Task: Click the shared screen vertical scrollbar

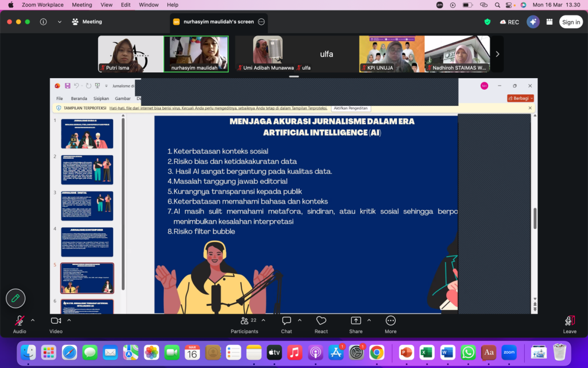Action: click(535, 218)
